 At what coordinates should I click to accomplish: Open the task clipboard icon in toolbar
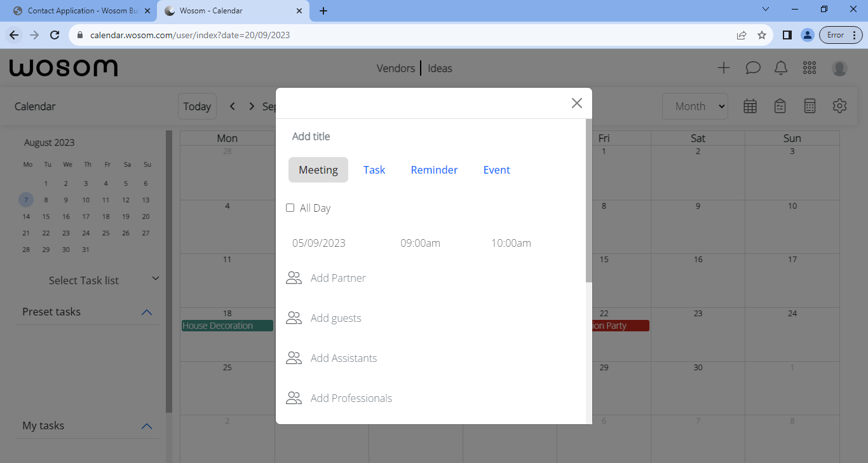click(780, 106)
